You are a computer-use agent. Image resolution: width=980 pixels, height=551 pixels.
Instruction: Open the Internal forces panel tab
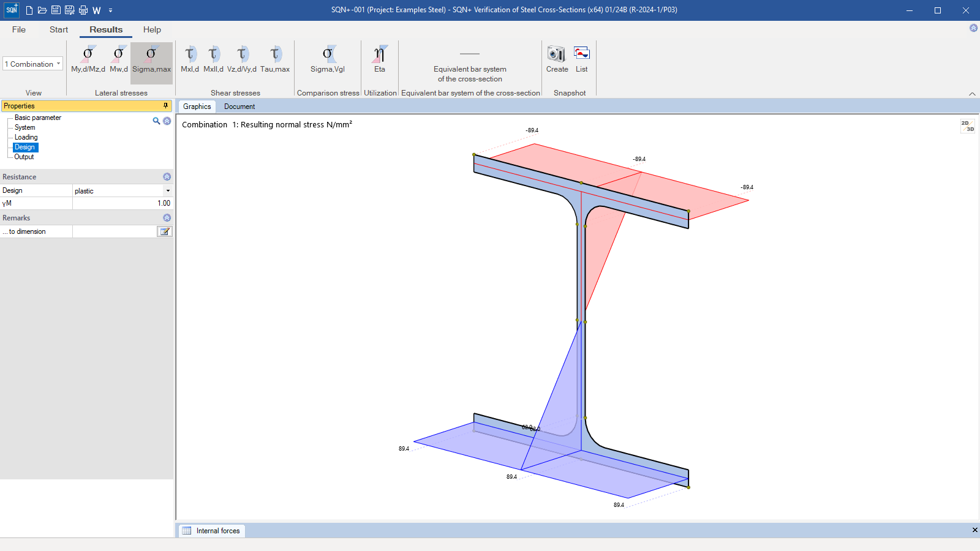(212, 531)
